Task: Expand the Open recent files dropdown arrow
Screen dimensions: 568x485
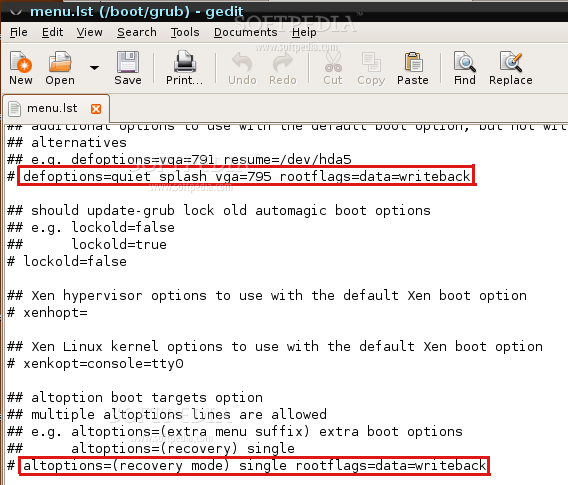Action: click(x=95, y=68)
